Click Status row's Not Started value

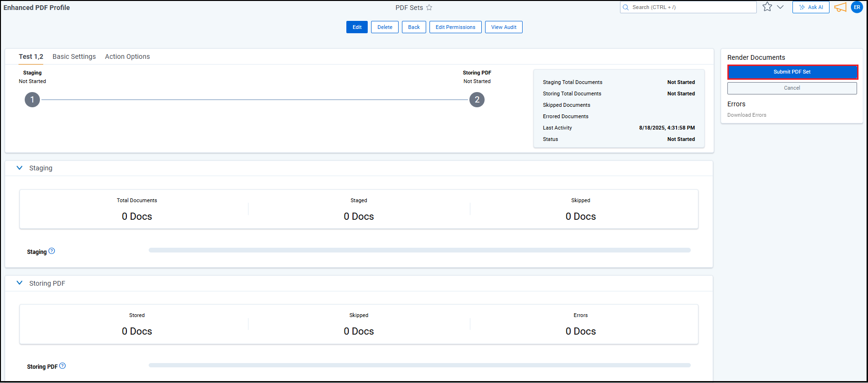(x=681, y=139)
